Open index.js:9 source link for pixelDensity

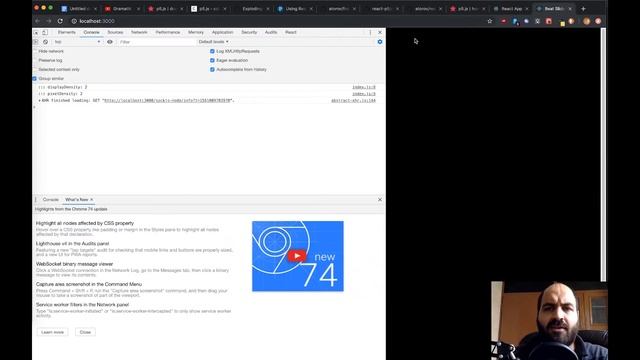364,94
